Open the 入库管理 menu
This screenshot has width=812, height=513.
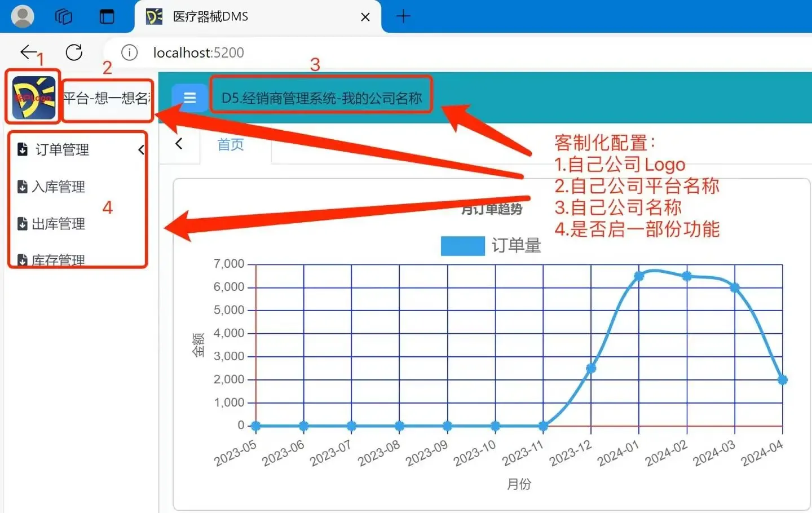(59, 187)
